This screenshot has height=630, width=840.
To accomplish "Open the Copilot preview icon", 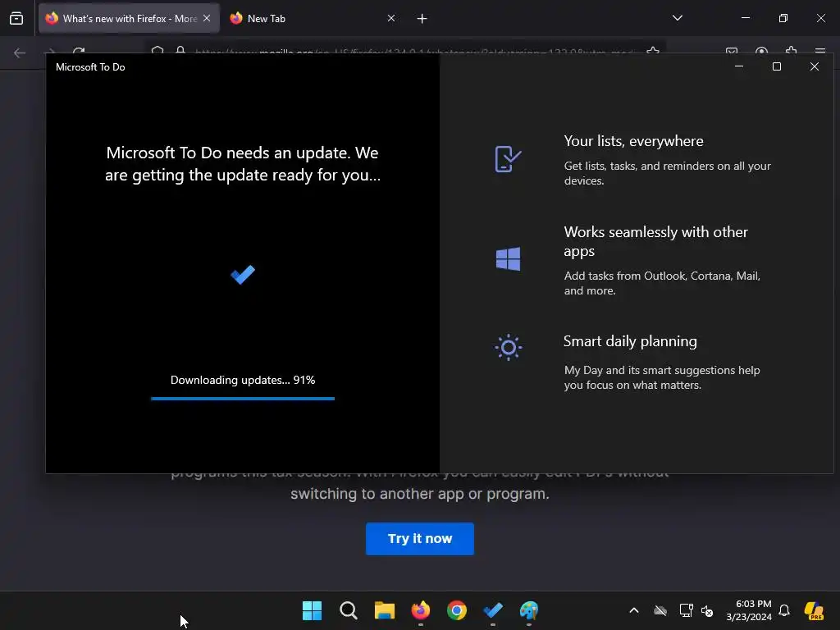I will 815,610.
